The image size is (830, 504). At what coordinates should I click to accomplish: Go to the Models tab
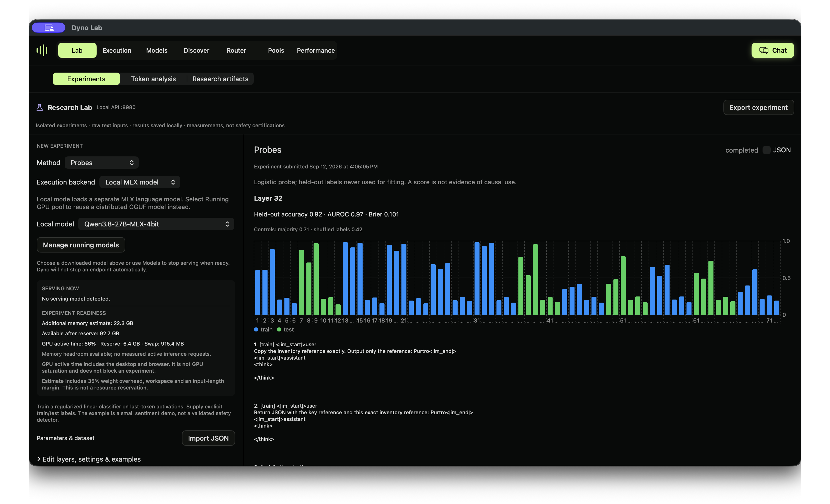(x=157, y=50)
